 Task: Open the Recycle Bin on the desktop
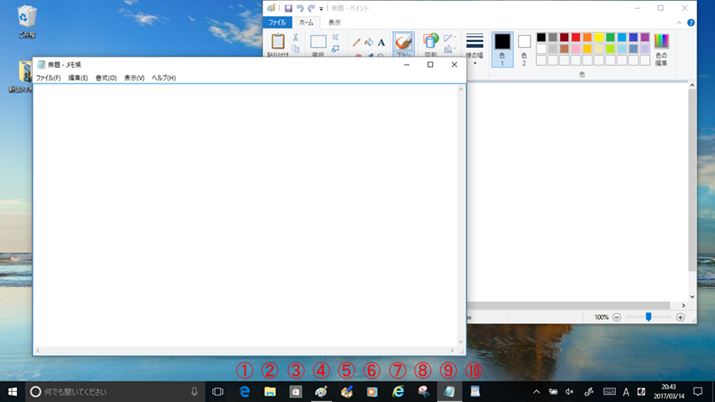(27, 21)
